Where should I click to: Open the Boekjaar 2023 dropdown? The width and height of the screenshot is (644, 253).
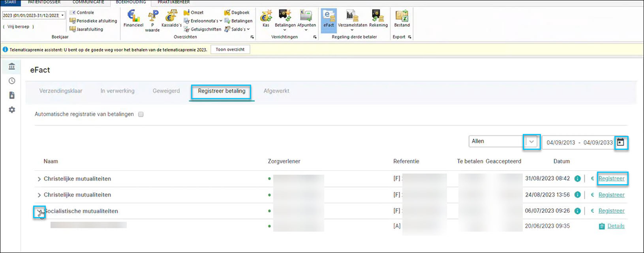pos(63,16)
